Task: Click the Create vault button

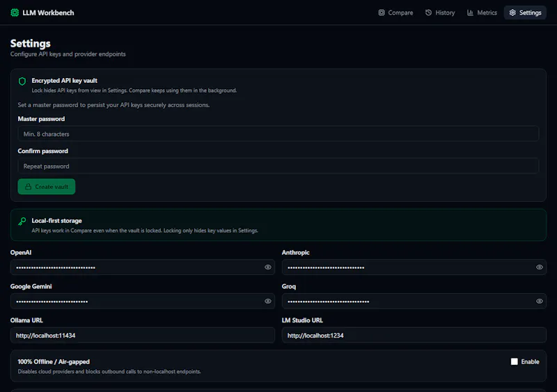Action: pyautogui.click(x=47, y=187)
